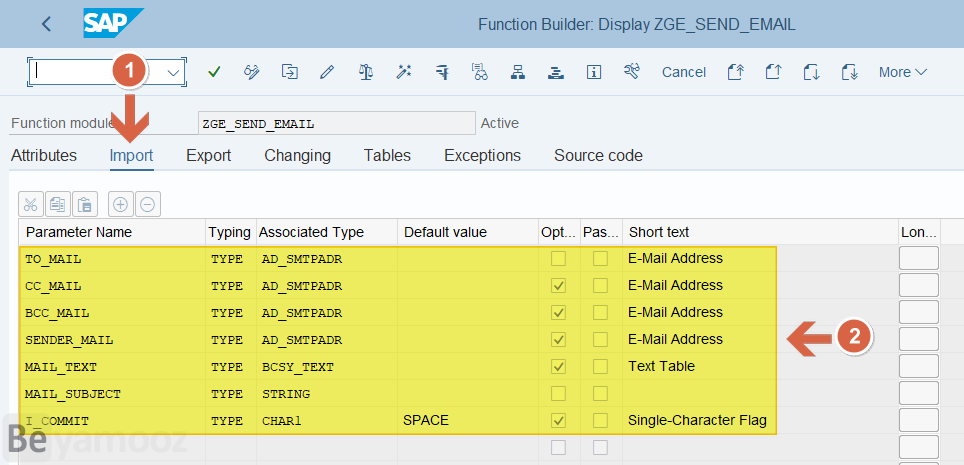964x465 pixels.
Task: Show the object list hierarchy icon
Action: [x=518, y=72]
